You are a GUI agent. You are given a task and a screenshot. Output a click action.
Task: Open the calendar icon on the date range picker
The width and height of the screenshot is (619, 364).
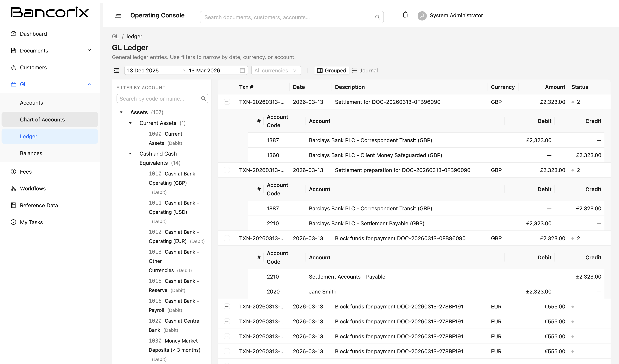coord(242,71)
